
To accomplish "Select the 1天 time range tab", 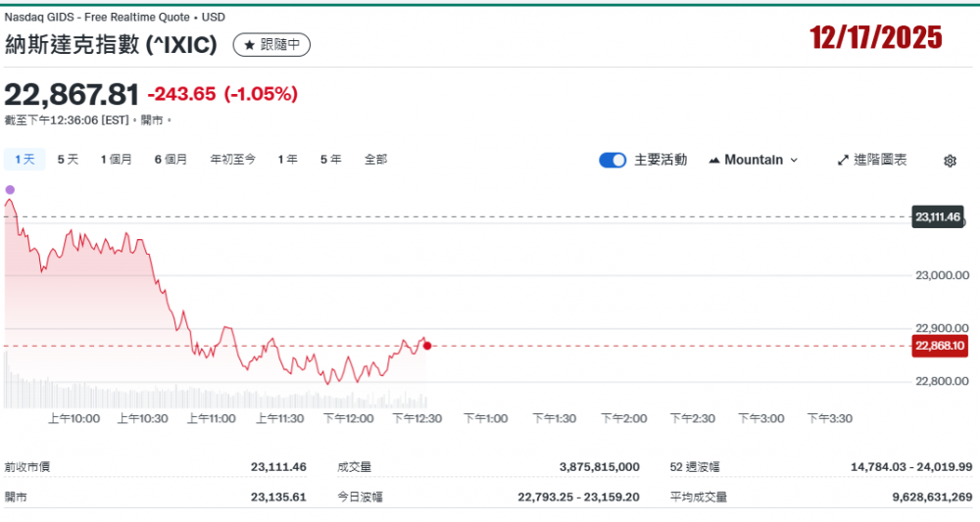I will [24, 159].
